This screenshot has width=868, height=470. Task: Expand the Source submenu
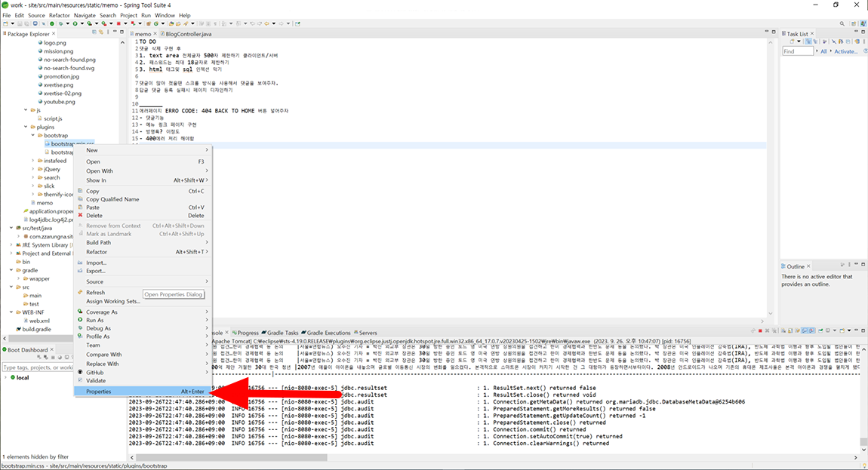(x=142, y=282)
